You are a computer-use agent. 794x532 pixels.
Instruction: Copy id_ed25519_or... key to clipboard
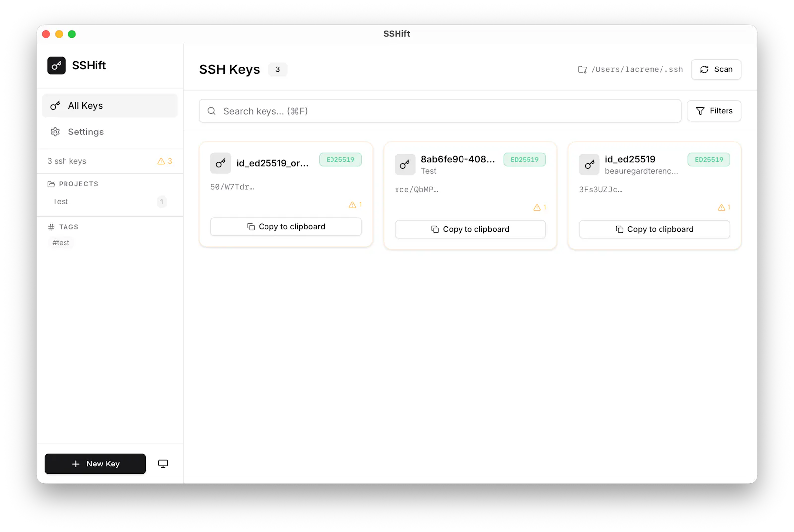tap(286, 227)
